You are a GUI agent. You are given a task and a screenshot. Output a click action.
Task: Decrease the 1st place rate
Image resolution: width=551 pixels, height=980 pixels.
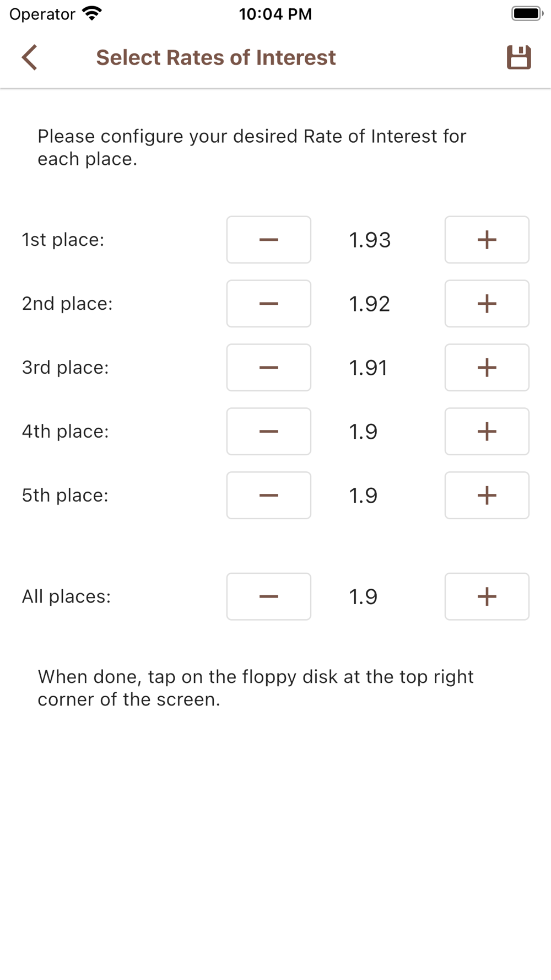(269, 240)
